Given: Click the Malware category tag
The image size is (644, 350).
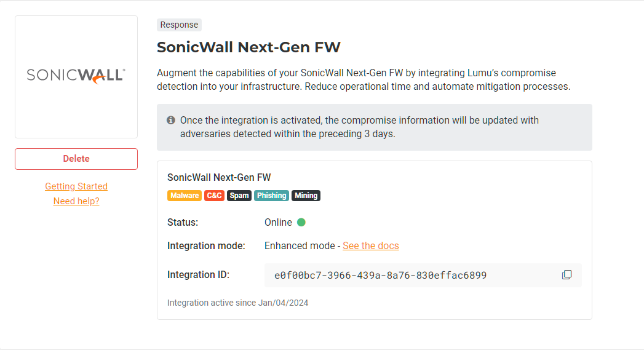Looking at the screenshot, I should pyautogui.click(x=185, y=196).
